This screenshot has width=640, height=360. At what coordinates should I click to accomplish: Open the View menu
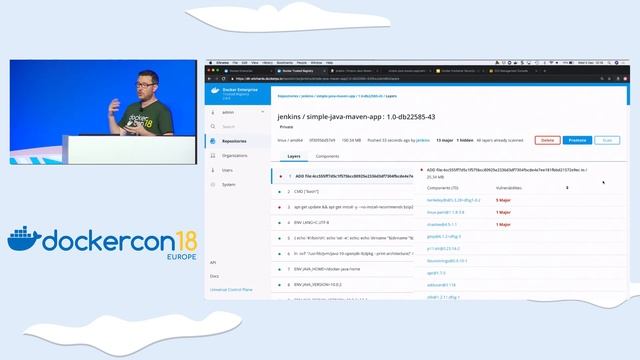point(255,63)
